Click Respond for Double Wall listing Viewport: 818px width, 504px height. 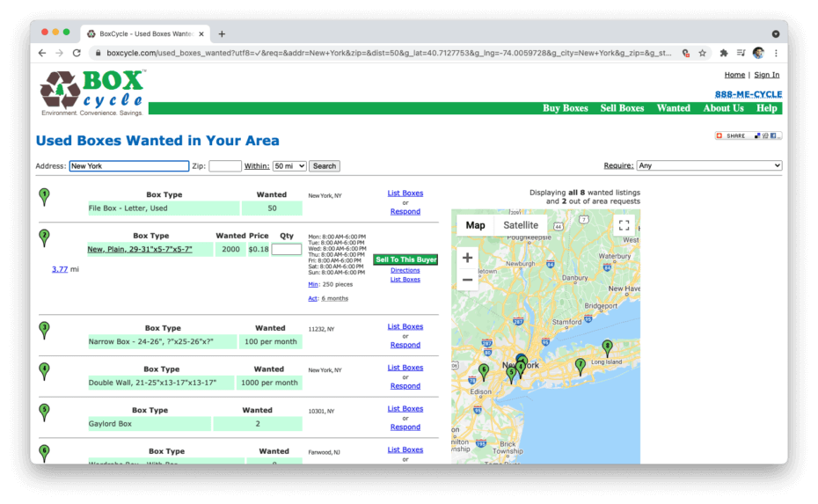point(405,386)
